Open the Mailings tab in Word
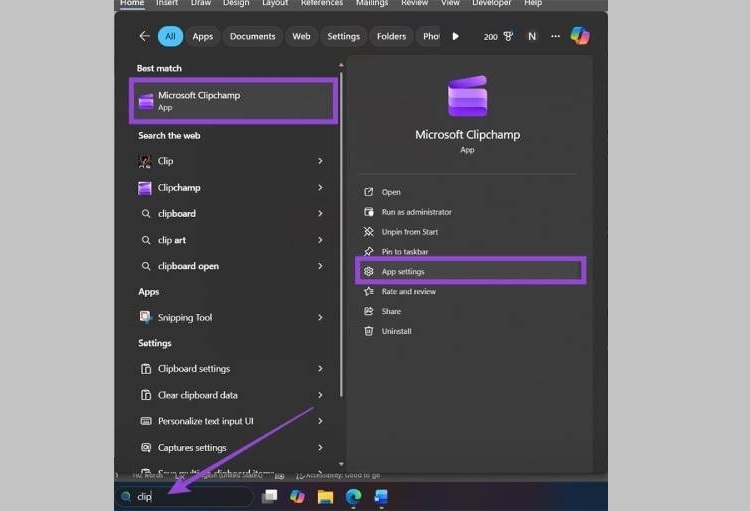The width and height of the screenshot is (750, 511). click(x=372, y=3)
